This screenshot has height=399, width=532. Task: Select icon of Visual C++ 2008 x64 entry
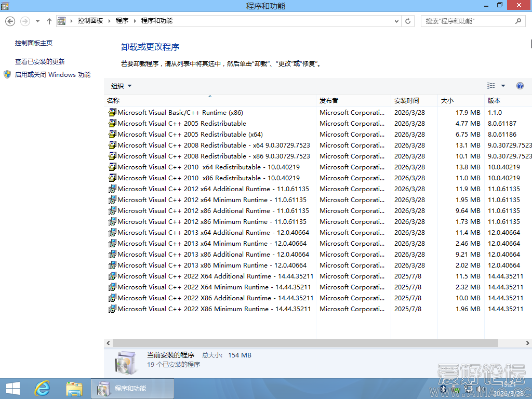(112, 145)
